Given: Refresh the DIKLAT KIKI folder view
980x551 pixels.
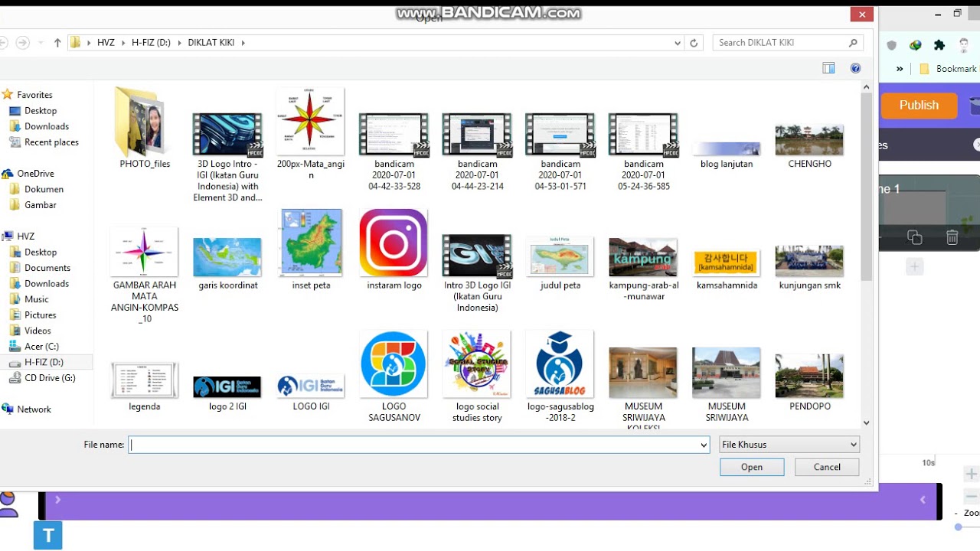Looking at the screenshot, I should (694, 43).
